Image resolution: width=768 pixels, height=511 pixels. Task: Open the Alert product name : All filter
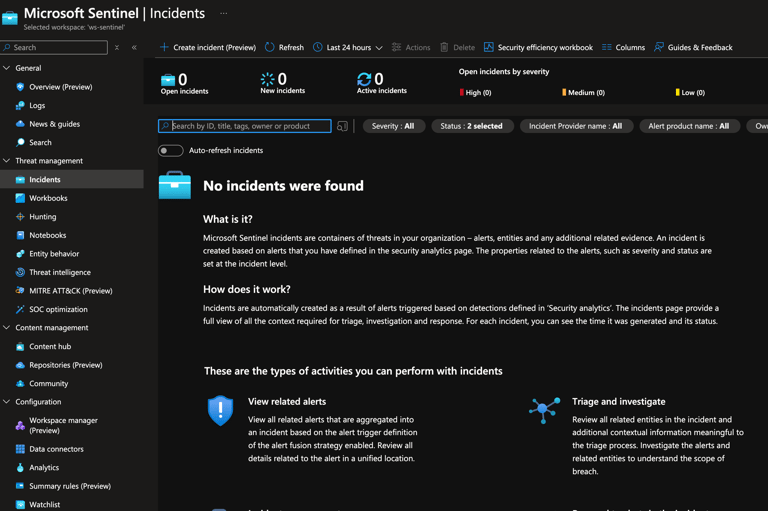click(689, 126)
